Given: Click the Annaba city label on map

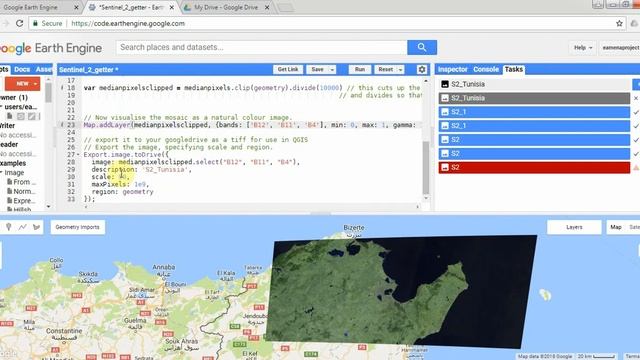Looking at the screenshot, I should [164, 267].
